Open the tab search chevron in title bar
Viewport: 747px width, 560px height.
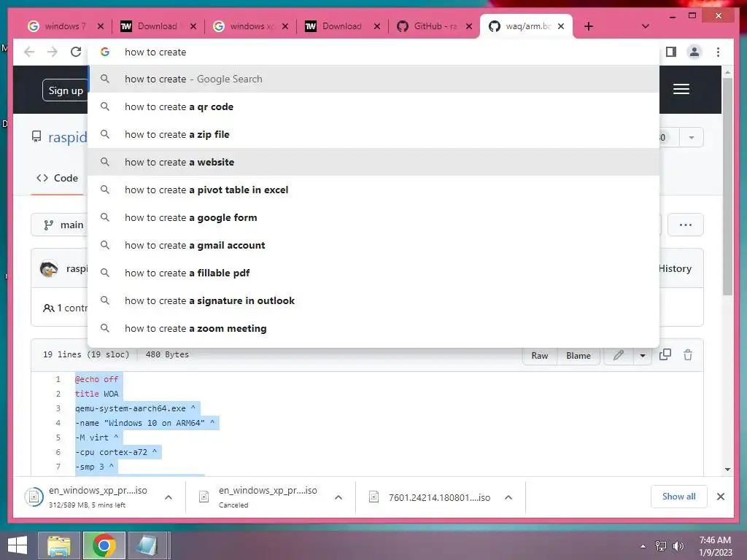[646, 26]
